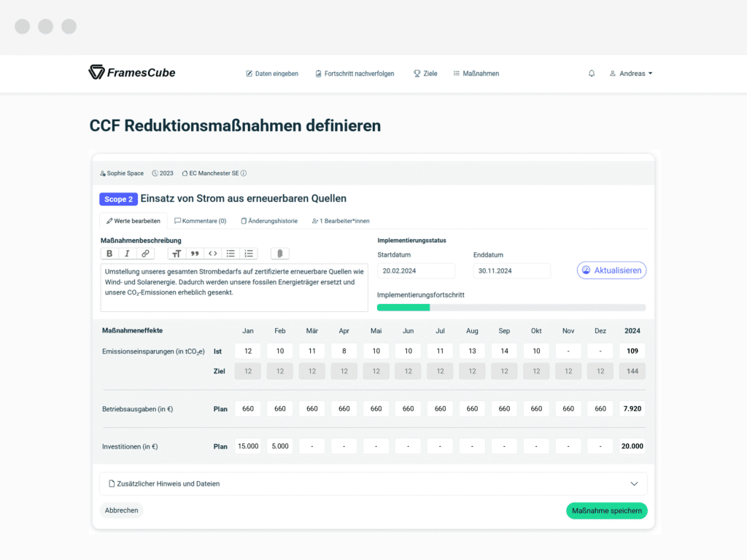Attach a file with the paperclip icon
This screenshot has width=747, height=560.
tap(280, 253)
